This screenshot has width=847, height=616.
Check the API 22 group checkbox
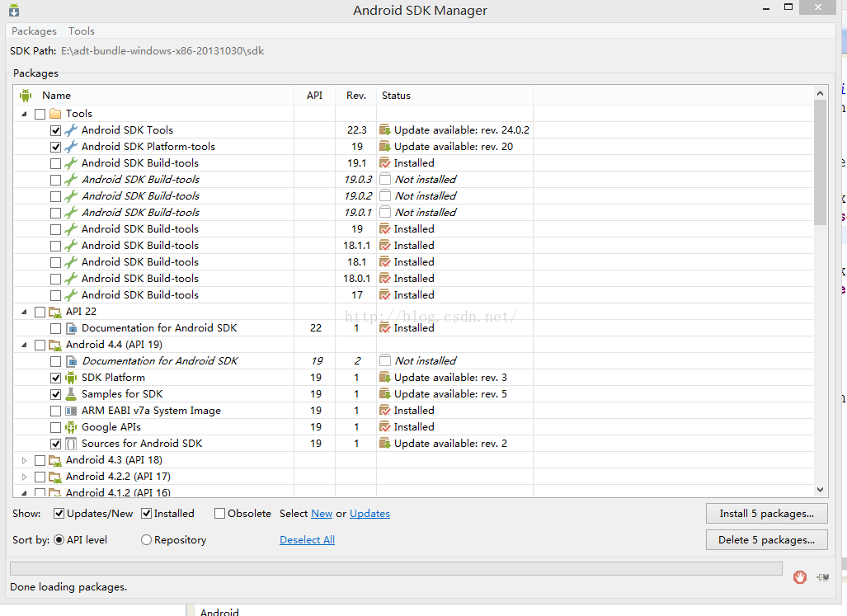coord(40,312)
